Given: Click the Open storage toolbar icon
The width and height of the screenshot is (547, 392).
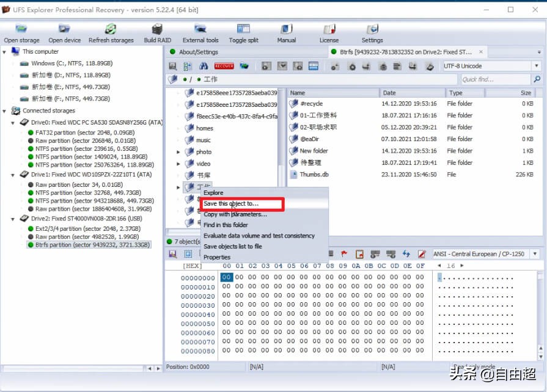Looking at the screenshot, I should pyautogui.click(x=21, y=29).
